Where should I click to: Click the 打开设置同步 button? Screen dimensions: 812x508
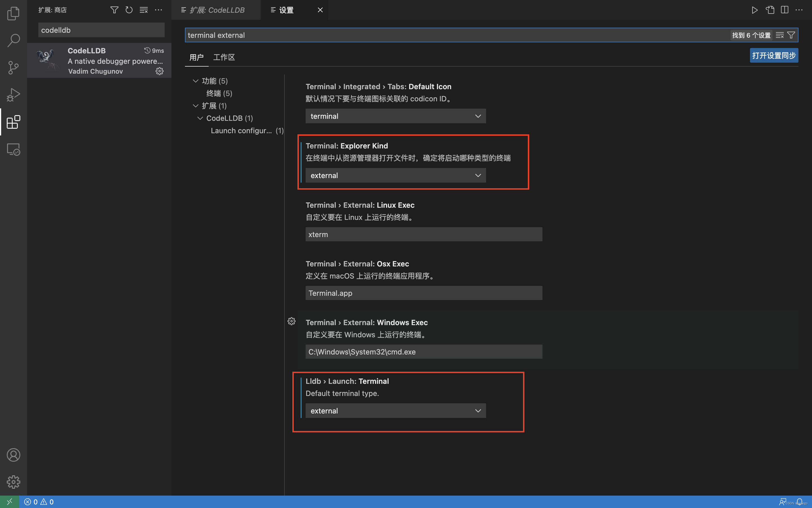pos(774,55)
